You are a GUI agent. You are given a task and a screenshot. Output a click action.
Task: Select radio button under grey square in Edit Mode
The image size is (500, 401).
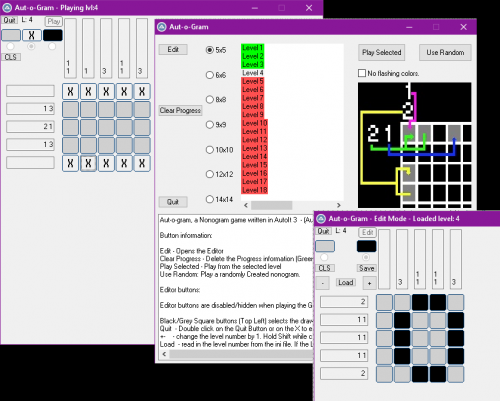[324, 257]
